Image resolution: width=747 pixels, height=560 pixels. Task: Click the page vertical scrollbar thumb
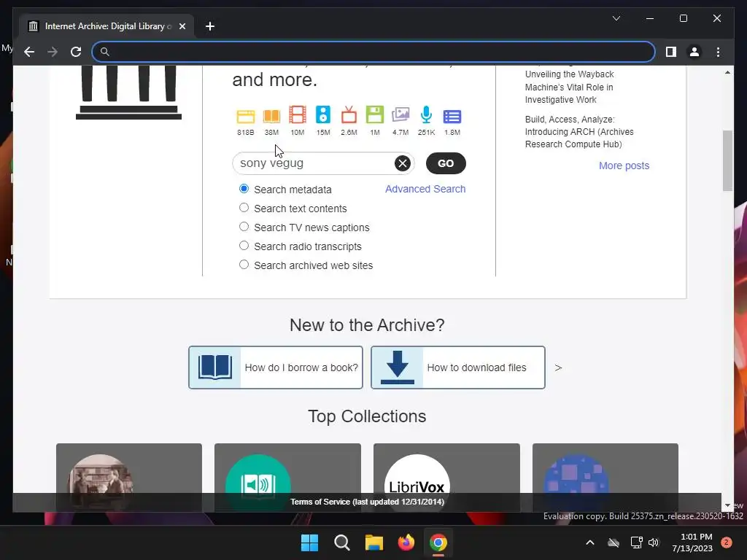pos(727,160)
